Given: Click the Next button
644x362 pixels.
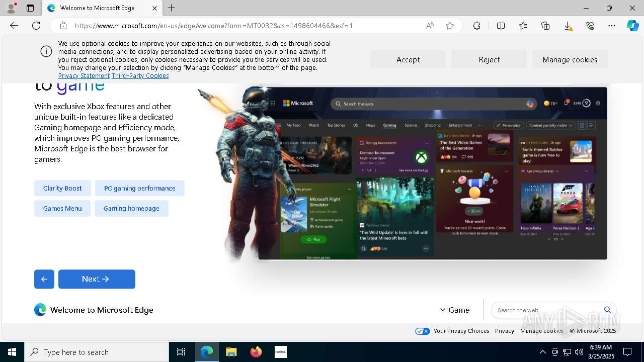Looking at the screenshot, I should click(x=97, y=279).
